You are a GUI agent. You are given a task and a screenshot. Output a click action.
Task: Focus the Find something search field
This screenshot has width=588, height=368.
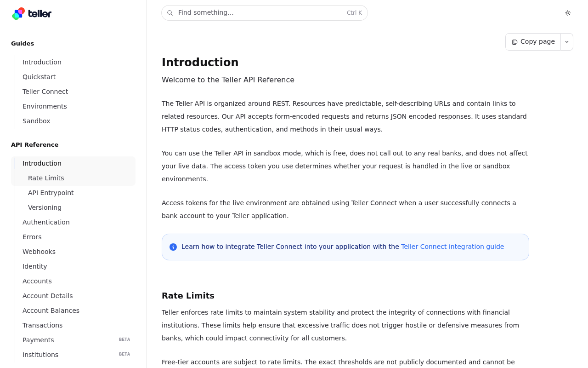tap(265, 13)
